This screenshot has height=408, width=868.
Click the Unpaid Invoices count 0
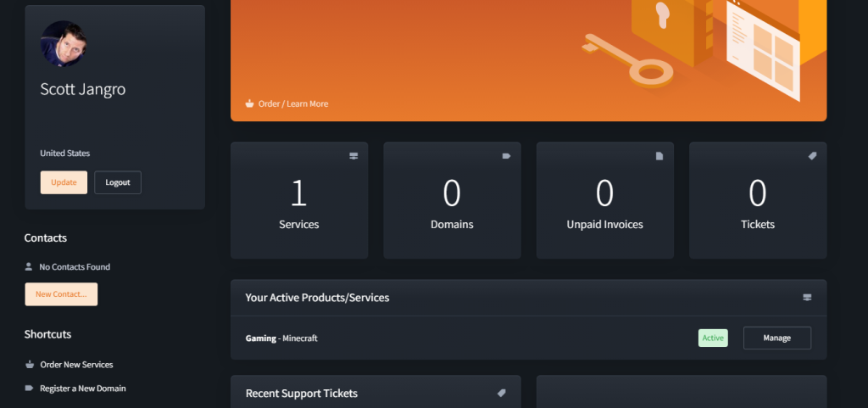pyautogui.click(x=604, y=193)
